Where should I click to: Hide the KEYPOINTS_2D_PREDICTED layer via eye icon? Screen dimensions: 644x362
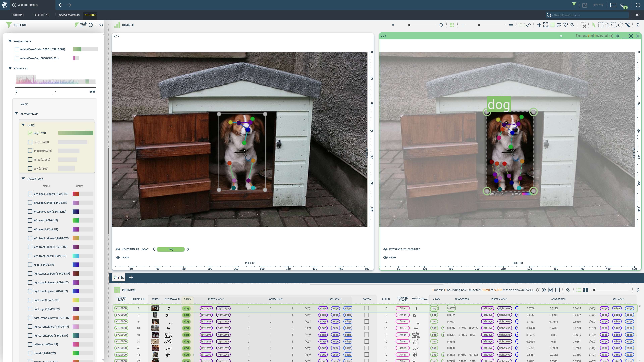tap(385, 249)
